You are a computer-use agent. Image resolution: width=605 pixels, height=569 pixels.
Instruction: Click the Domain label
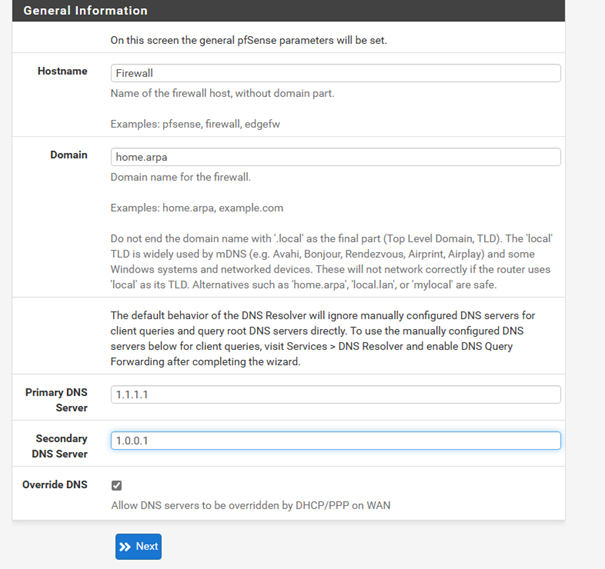pyautogui.click(x=69, y=156)
